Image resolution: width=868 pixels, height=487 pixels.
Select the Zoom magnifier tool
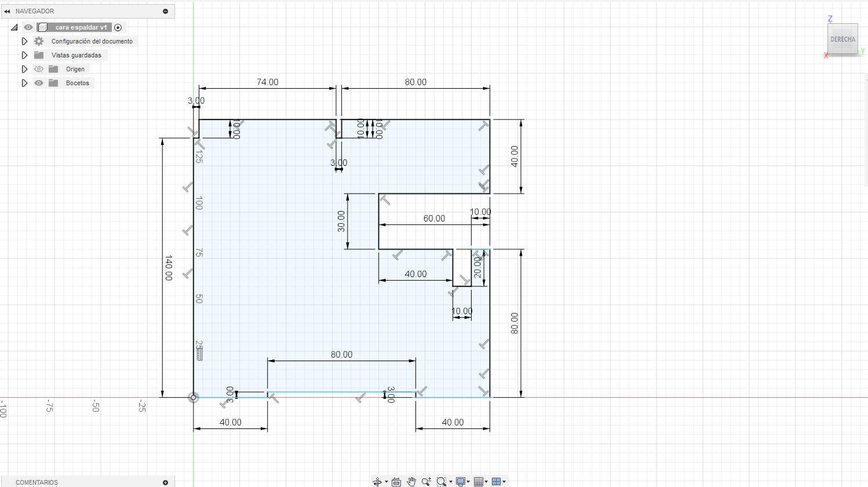426,482
